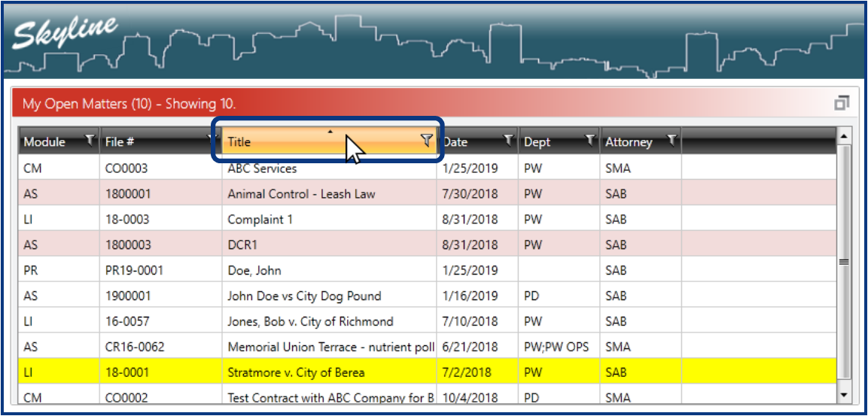Image resolution: width=868 pixels, height=416 pixels.
Task: Click date 1/16/2019
Action: pyautogui.click(x=470, y=296)
